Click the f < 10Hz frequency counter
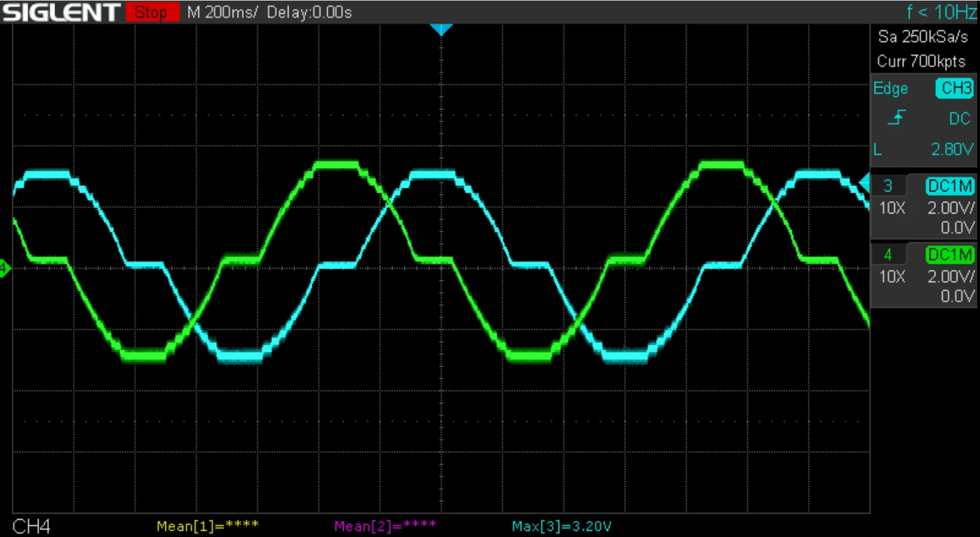Viewport: 980px width, 537px height. 941,12
